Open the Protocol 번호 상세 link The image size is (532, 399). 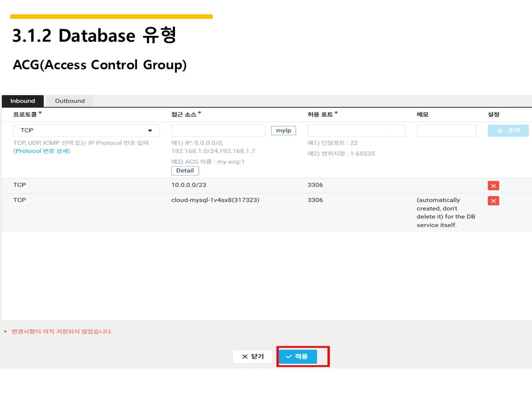(42, 151)
